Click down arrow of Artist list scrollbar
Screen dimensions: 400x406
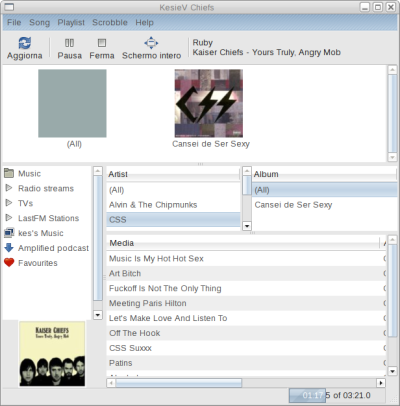[x=247, y=226]
